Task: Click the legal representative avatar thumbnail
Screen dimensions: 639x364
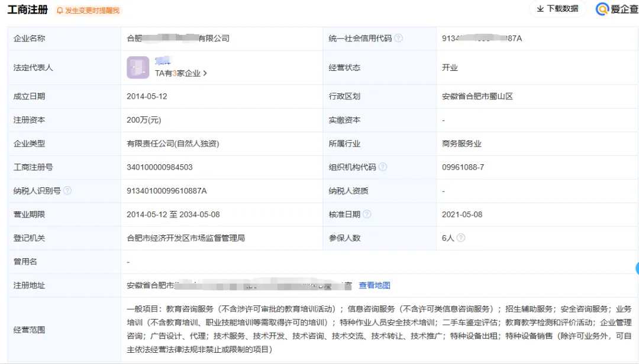Action: tap(138, 67)
